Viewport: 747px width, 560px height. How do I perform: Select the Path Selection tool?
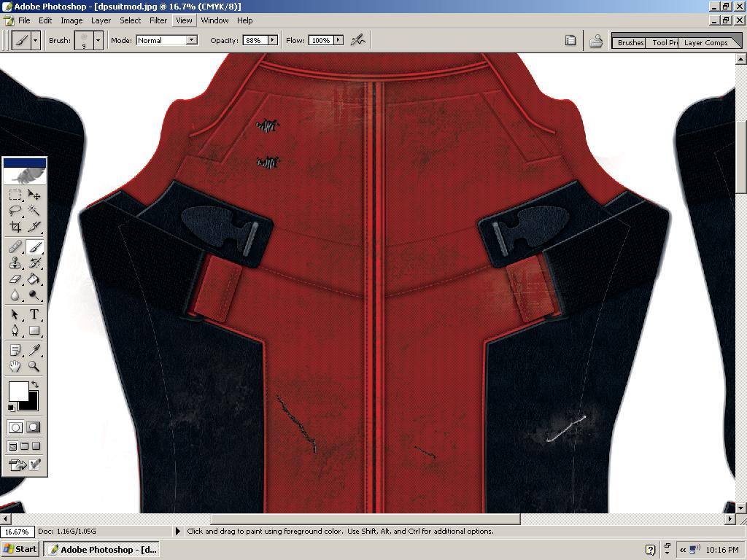click(x=15, y=314)
